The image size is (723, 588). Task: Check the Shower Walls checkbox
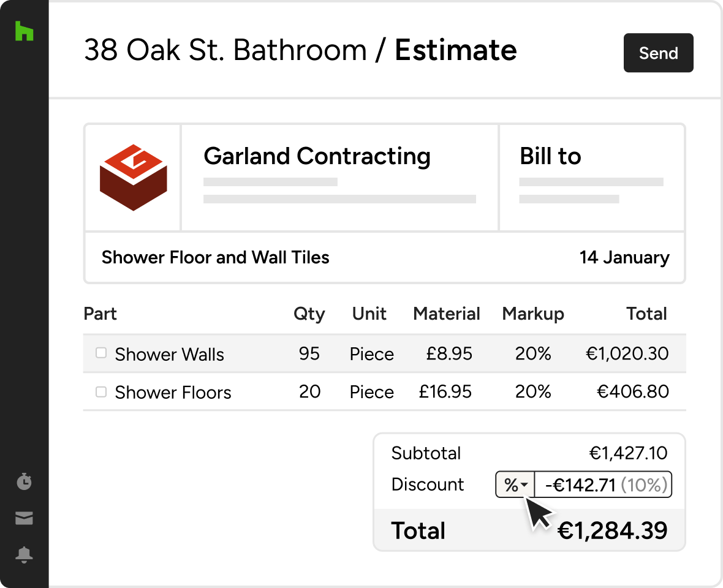point(101,353)
